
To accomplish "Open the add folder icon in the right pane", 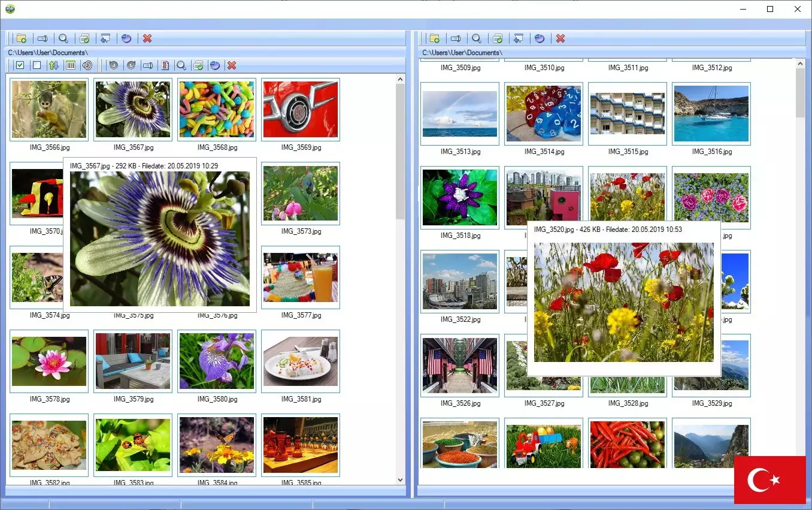I will (435, 38).
